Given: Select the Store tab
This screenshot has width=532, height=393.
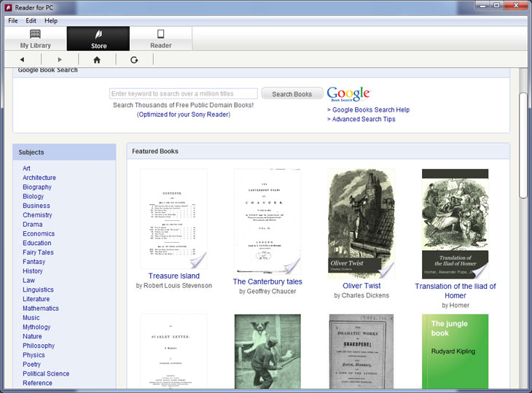Looking at the screenshot, I should [x=98, y=39].
